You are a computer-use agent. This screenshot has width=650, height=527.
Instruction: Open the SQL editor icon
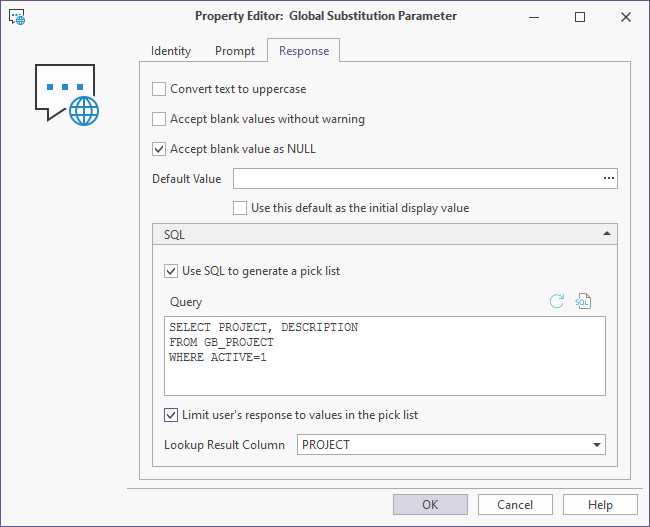tap(583, 301)
